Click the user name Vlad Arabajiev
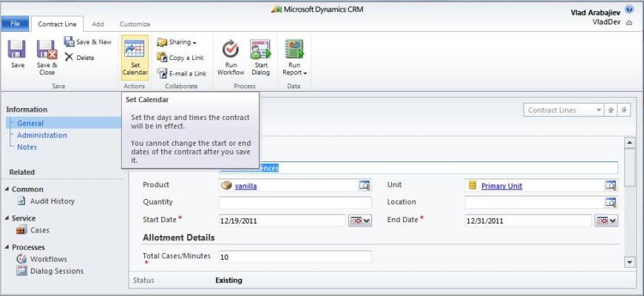Viewport: 644px width, 296px height. pos(595,13)
